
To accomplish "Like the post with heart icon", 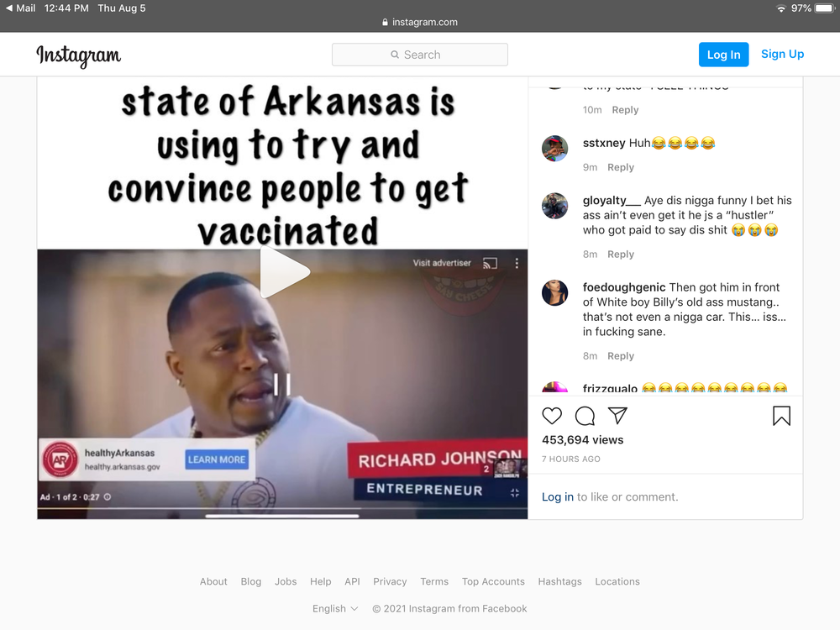I will click(x=552, y=417).
